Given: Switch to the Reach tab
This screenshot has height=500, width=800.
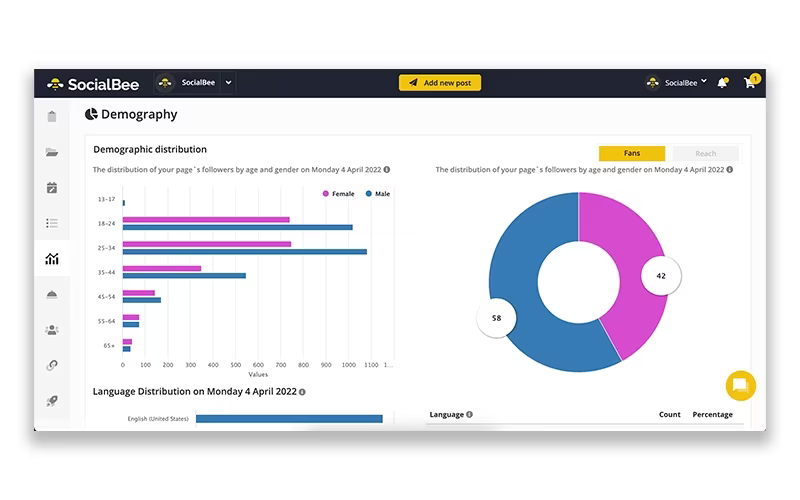Looking at the screenshot, I should (x=705, y=153).
